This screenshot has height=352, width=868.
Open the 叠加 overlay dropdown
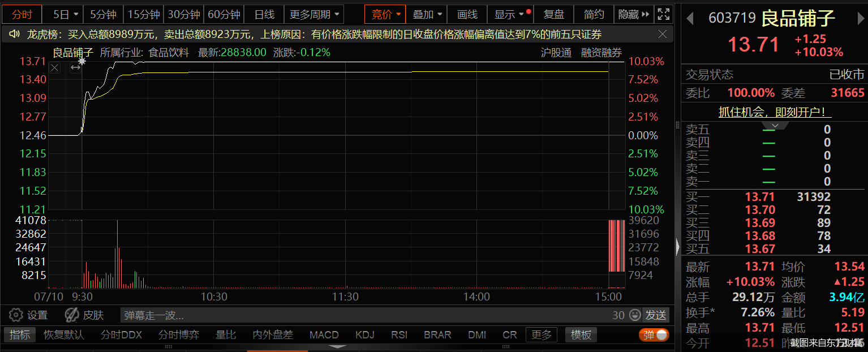click(427, 14)
